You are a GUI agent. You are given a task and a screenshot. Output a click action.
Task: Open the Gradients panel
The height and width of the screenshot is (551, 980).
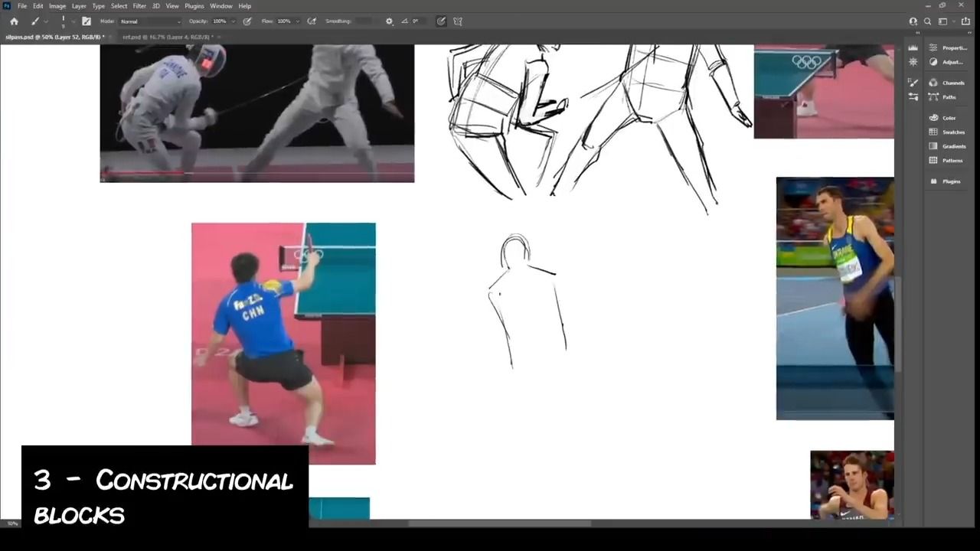coord(948,146)
